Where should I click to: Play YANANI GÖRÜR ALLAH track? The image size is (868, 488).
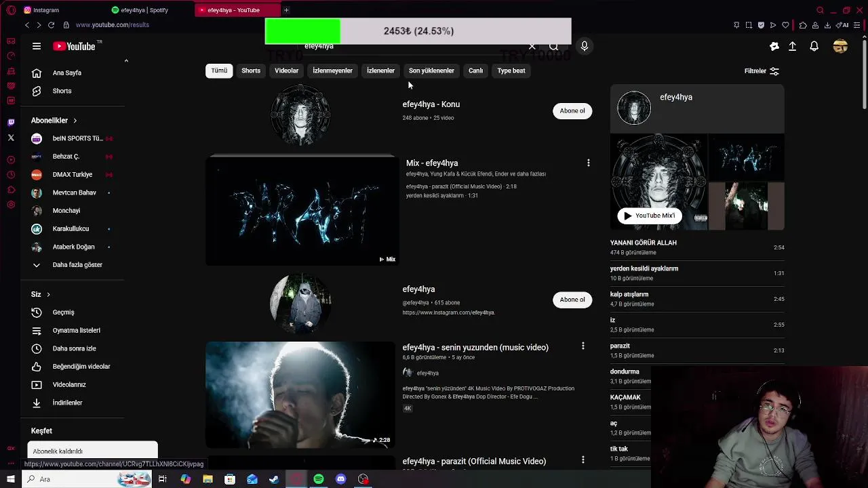point(697,247)
